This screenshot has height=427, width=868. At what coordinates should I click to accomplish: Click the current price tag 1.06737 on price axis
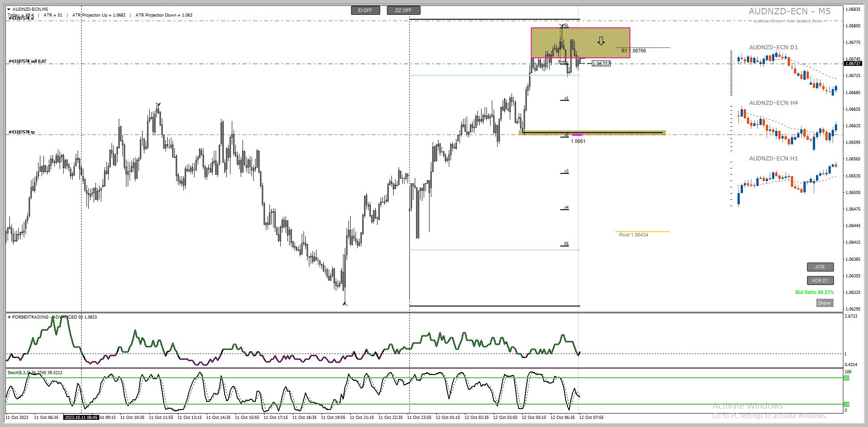(853, 64)
